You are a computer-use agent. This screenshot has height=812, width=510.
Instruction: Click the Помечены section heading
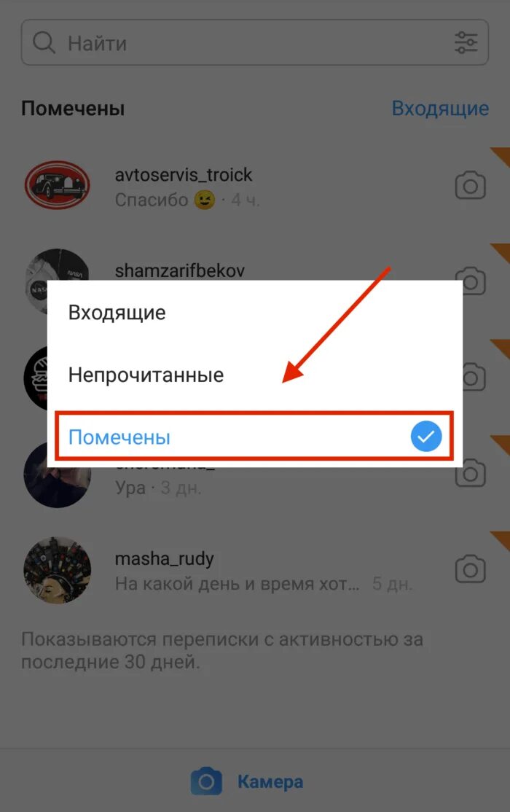coord(72,109)
